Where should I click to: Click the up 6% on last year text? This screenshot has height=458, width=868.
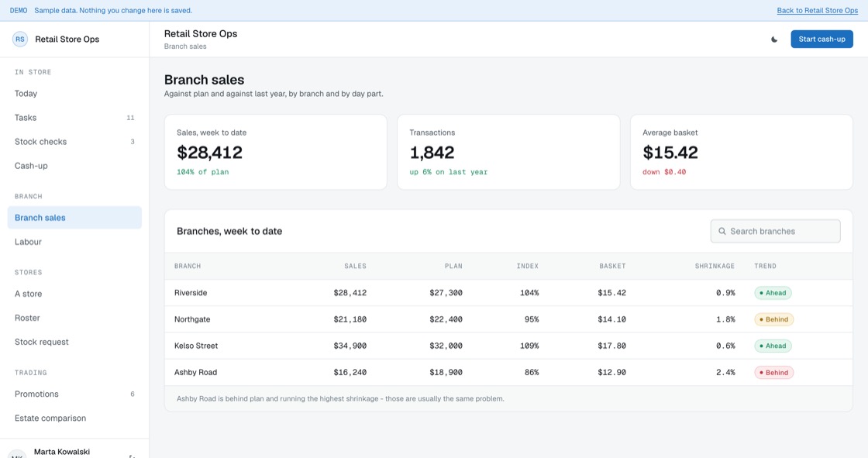click(449, 172)
